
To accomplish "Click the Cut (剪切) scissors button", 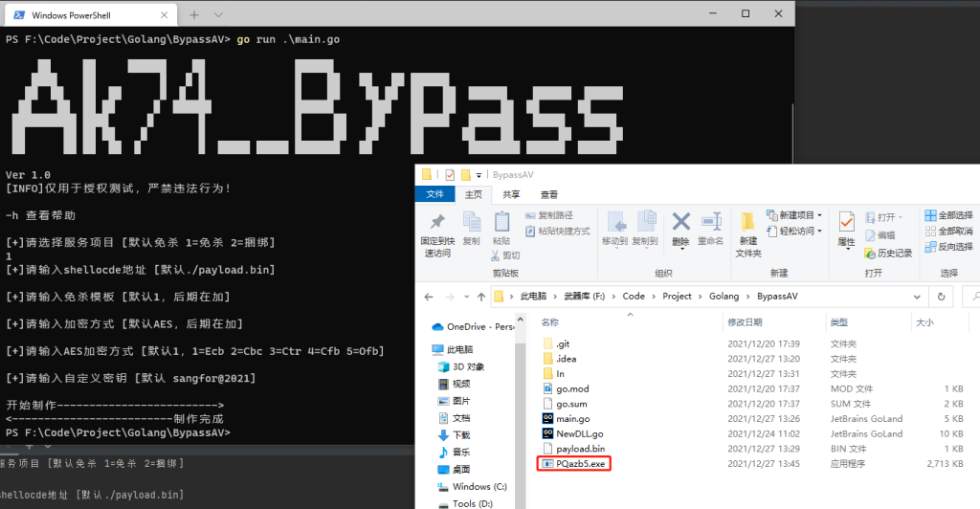I will 505,255.
